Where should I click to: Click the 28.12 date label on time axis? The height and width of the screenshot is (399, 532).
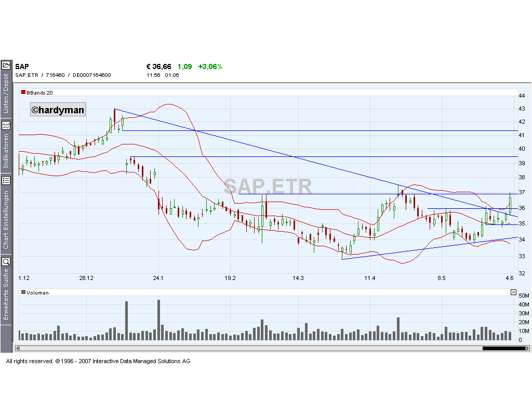coord(86,278)
